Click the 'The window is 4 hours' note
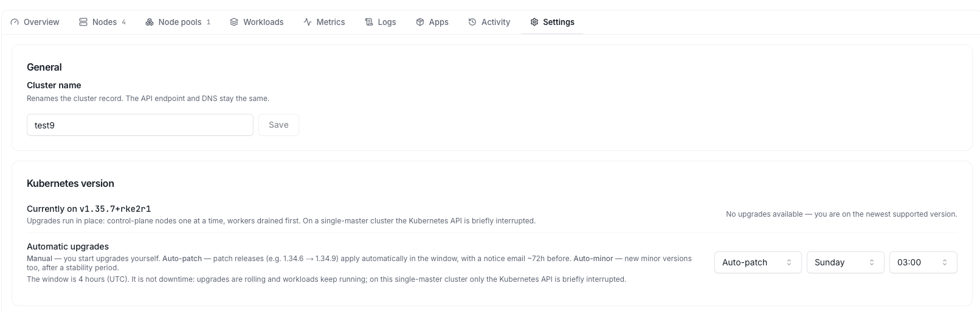The image size is (980, 311). pyautogui.click(x=326, y=279)
